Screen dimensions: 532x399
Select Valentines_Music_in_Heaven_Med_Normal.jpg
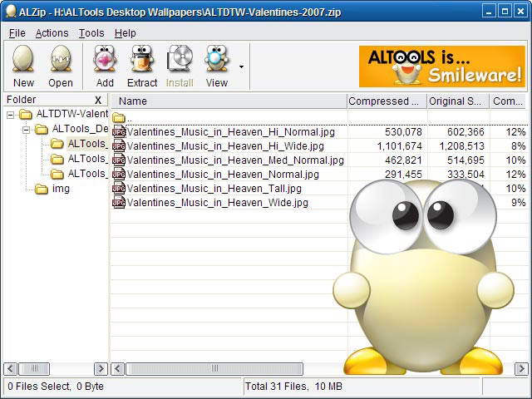point(235,160)
